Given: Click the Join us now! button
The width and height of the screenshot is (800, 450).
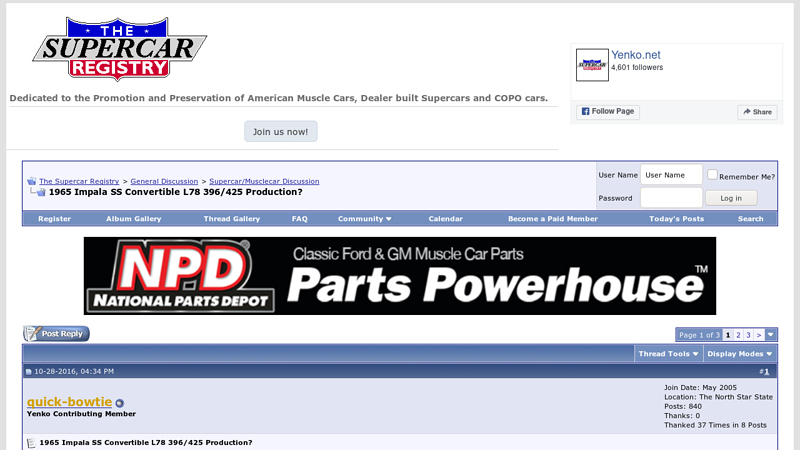Looking at the screenshot, I should tap(281, 132).
